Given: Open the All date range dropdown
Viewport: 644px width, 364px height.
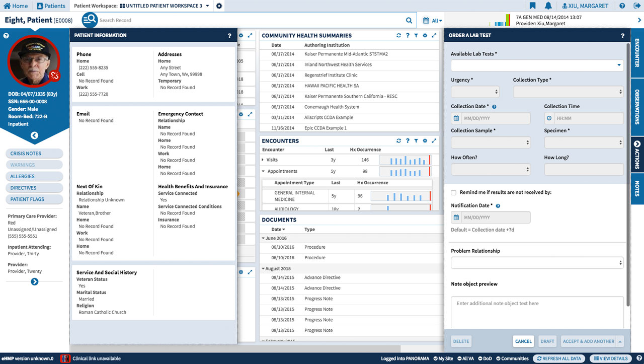Looking at the screenshot, I should click(433, 21).
